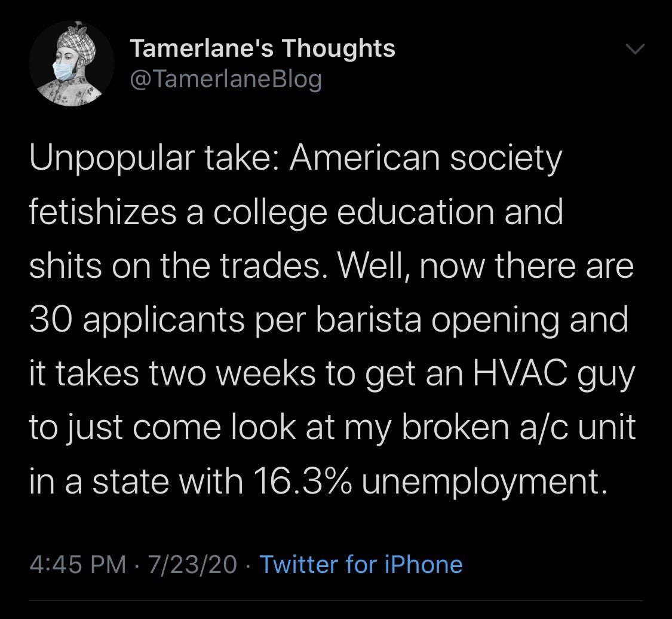Screen dimensions: 672x619
Task: Expand the tweet options chevron
Action: point(635,49)
